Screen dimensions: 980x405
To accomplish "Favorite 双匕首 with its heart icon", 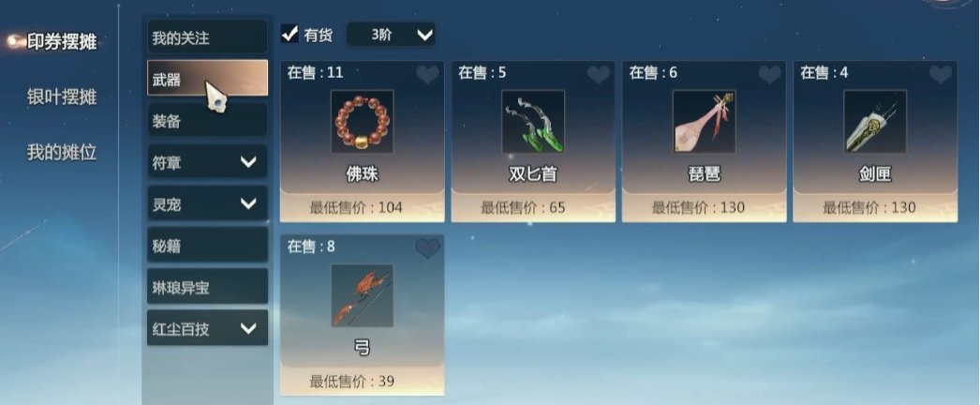I will click(599, 75).
